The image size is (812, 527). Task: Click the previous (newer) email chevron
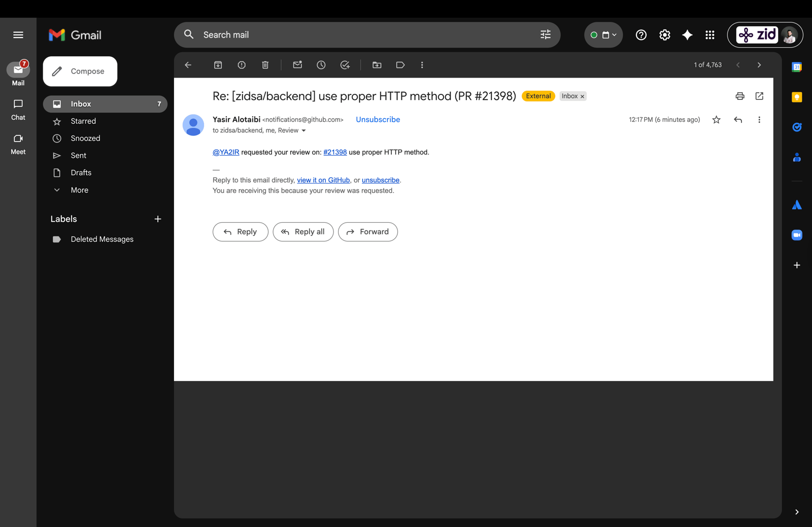[x=738, y=65]
